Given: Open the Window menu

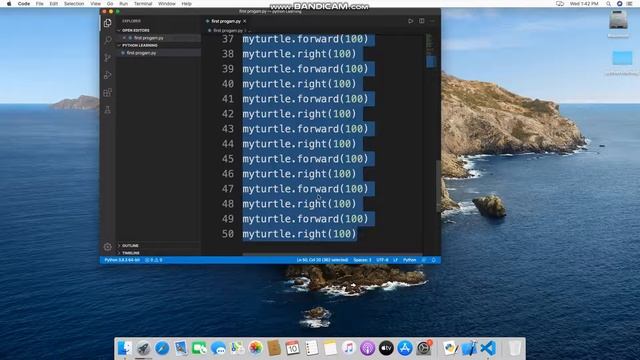Looking at the screenshot, I should coord(167,4).
